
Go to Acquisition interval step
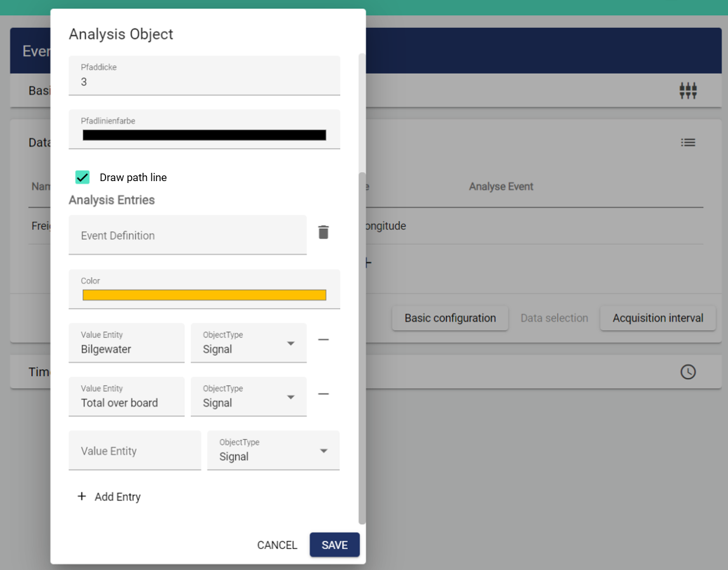pos(658,318)
